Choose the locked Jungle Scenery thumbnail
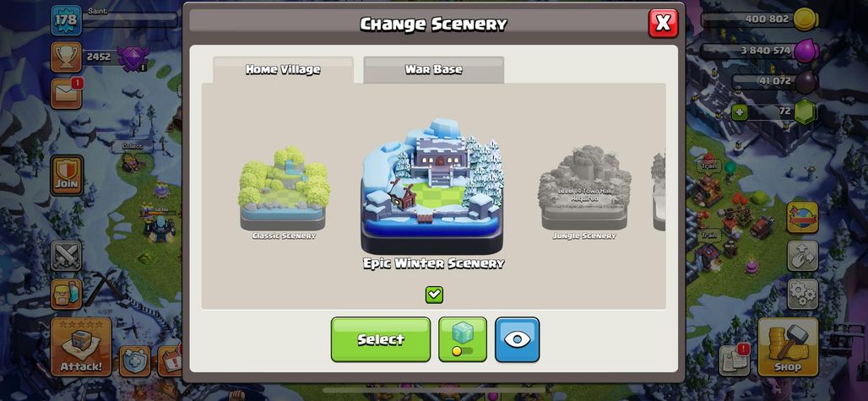The image size is (868, 401). (x=584, y=192)
